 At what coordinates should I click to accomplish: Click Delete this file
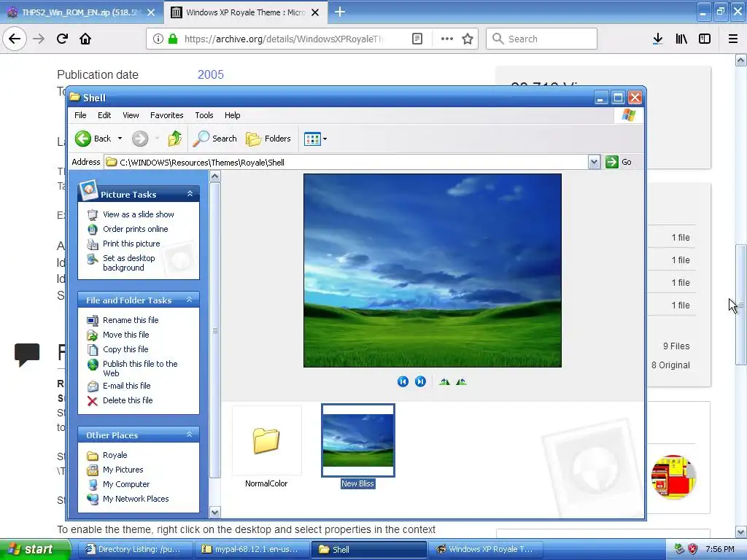(128, 400)
